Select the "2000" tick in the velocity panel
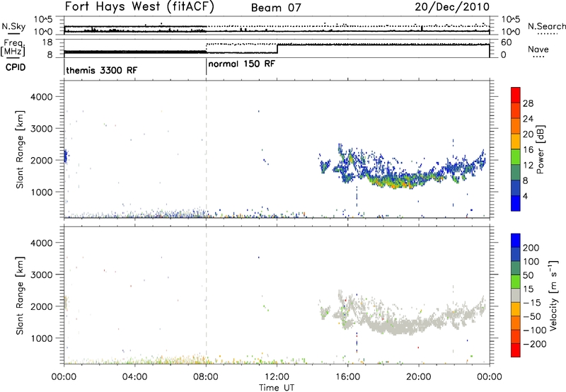 (x=42, y=306)
